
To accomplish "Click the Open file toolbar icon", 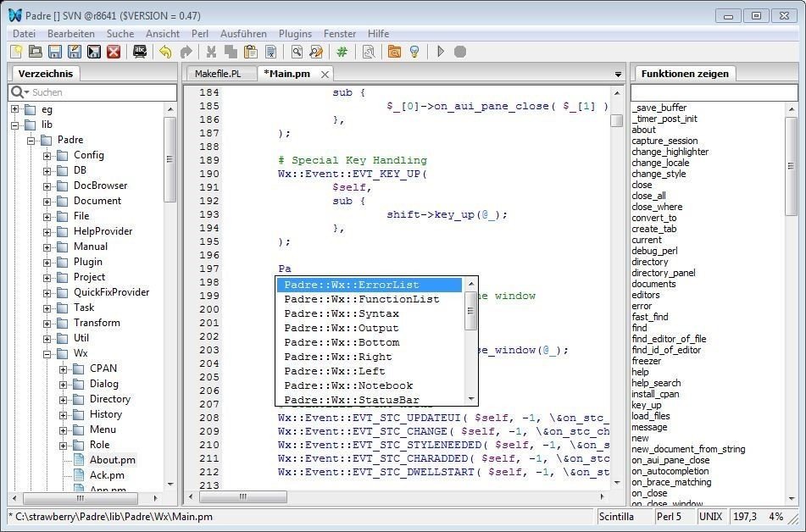I will (35, 52).
